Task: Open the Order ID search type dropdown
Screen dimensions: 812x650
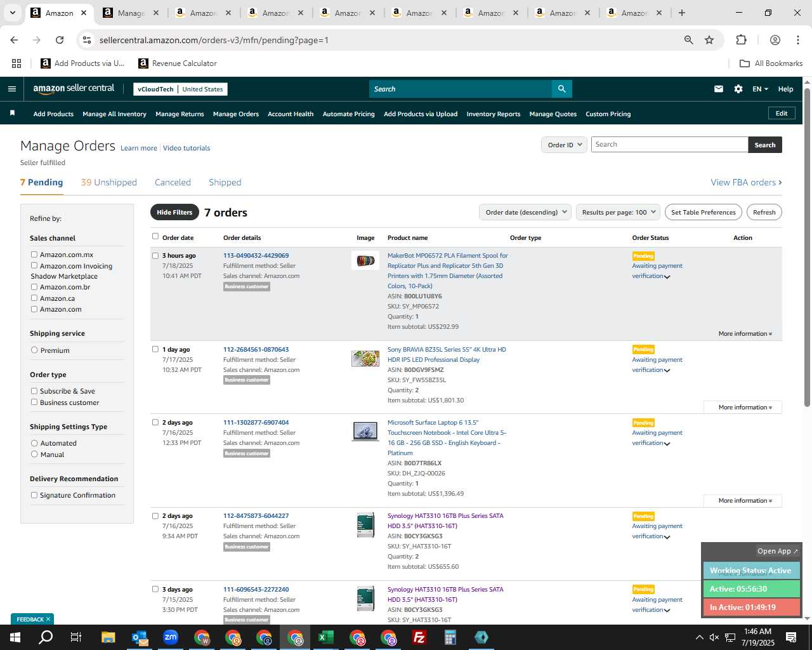Action: tap(564, 145)
